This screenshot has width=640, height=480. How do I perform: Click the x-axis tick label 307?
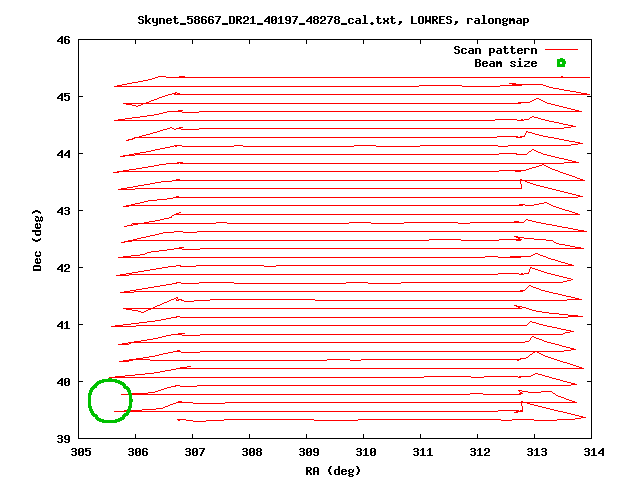[195, 452]
